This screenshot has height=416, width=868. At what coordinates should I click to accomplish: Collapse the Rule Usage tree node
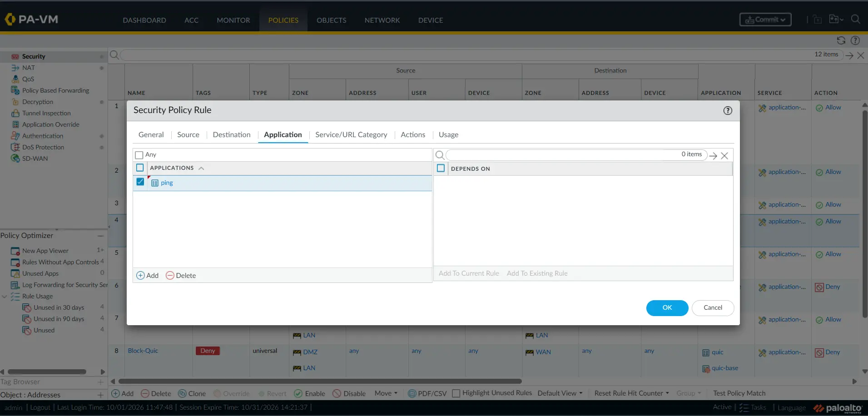coord(5,296)
